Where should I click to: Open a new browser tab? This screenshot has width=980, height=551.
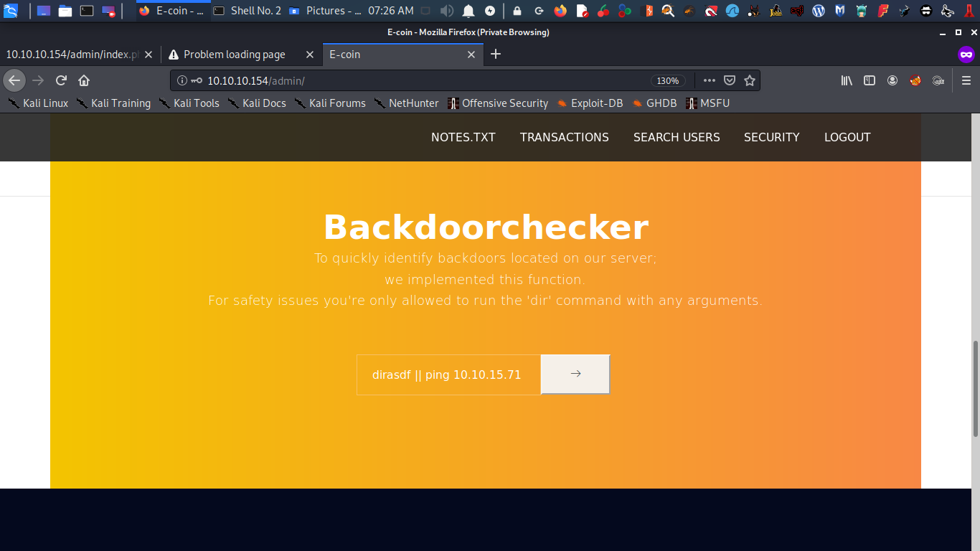click(x=496, y=55)
